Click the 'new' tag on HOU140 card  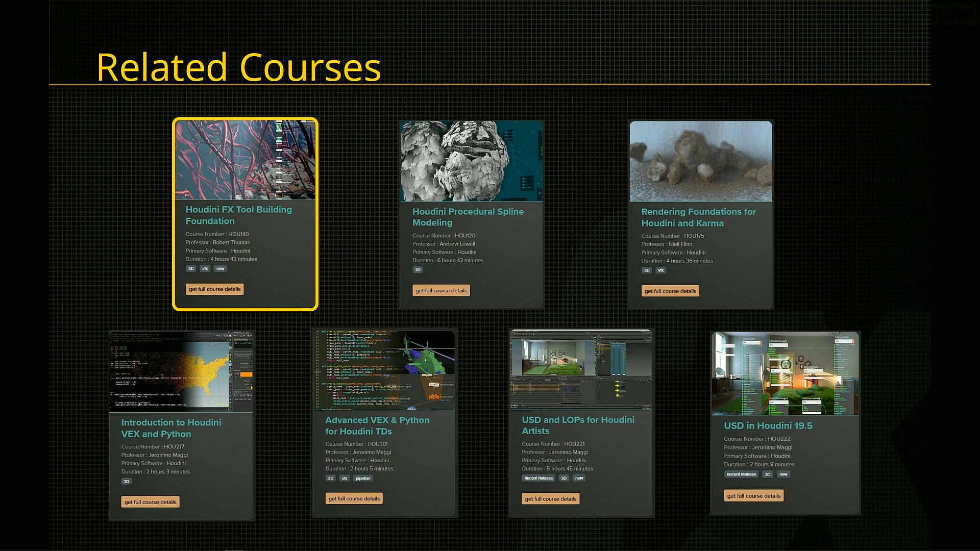pos(220,269)
